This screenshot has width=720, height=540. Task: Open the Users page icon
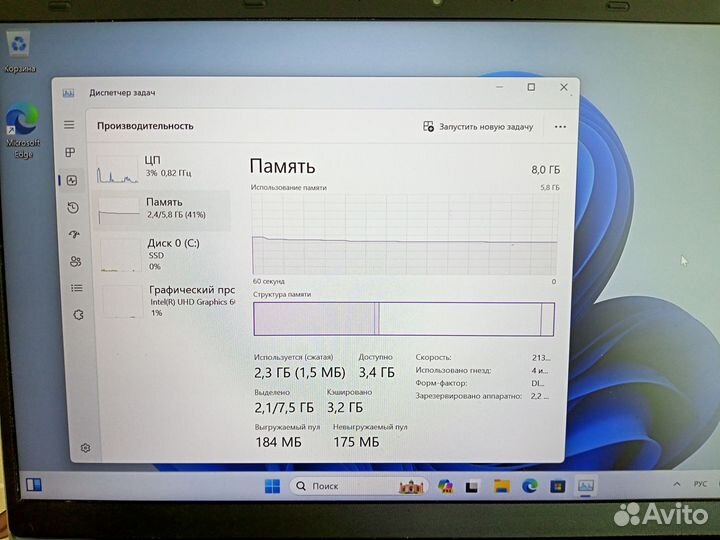pyautogui.click(x=74, y=262)
